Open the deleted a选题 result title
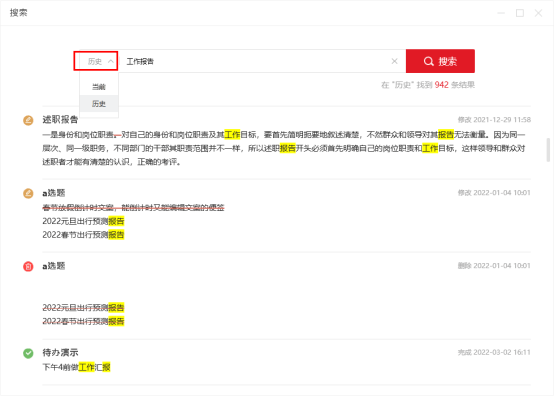 54,266
